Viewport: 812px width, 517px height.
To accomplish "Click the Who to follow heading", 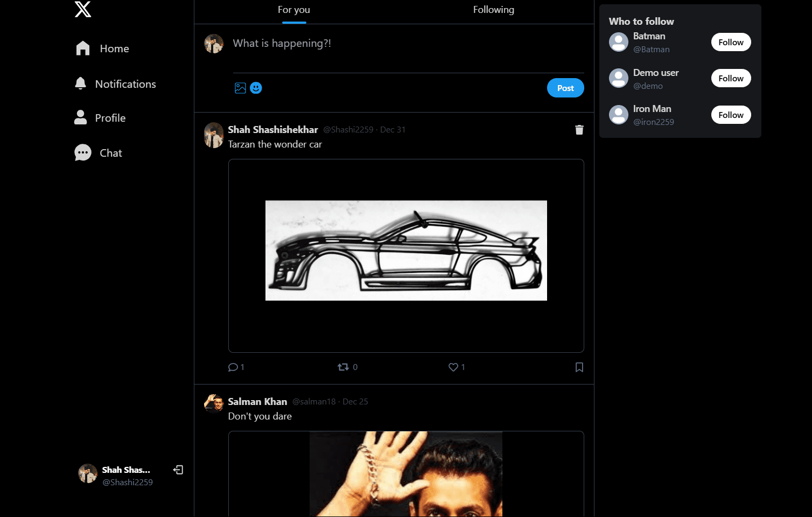I will [x=641, y=22].
